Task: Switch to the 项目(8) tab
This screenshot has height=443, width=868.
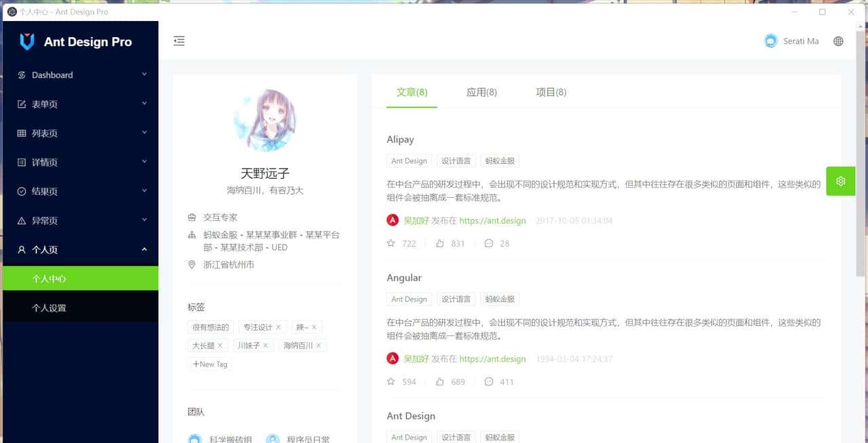Action: coord(552,92)
